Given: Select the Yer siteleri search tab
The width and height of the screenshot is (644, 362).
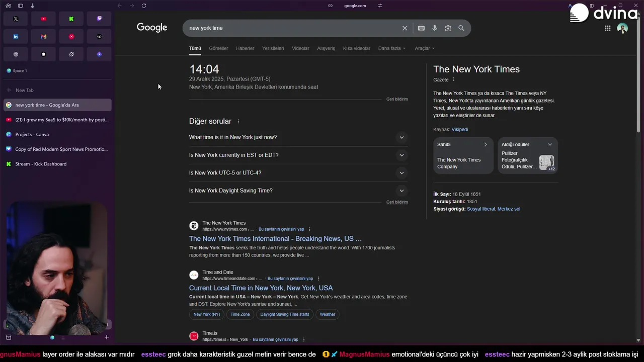Looking at the screenshot, I should point(273,48).
